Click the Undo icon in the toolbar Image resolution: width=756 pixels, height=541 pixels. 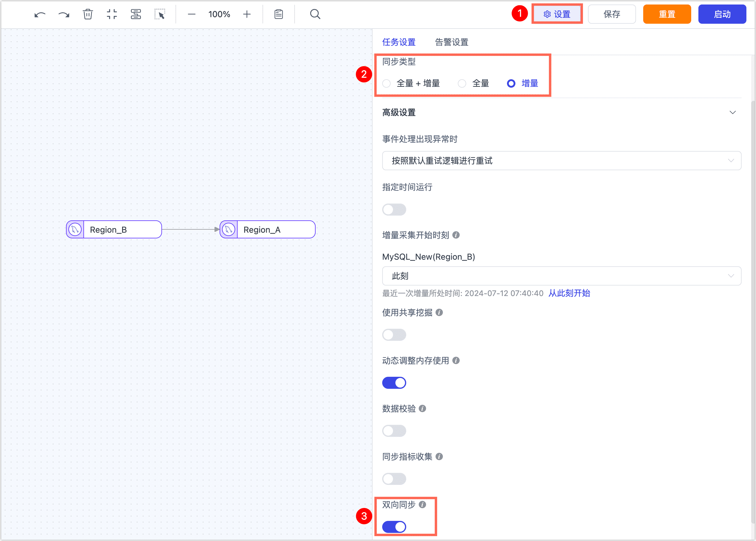[40, 14]
